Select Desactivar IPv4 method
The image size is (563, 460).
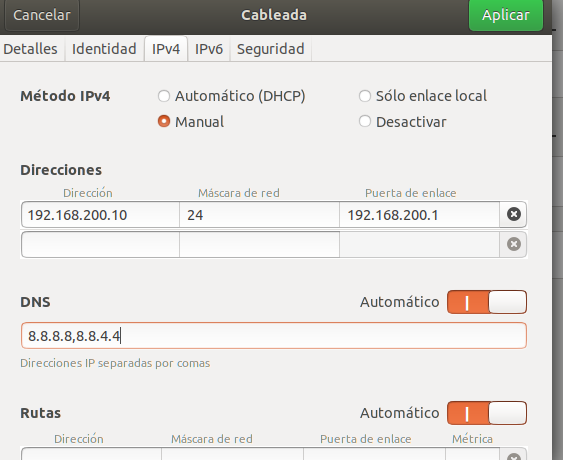click(x=403, y=122)
